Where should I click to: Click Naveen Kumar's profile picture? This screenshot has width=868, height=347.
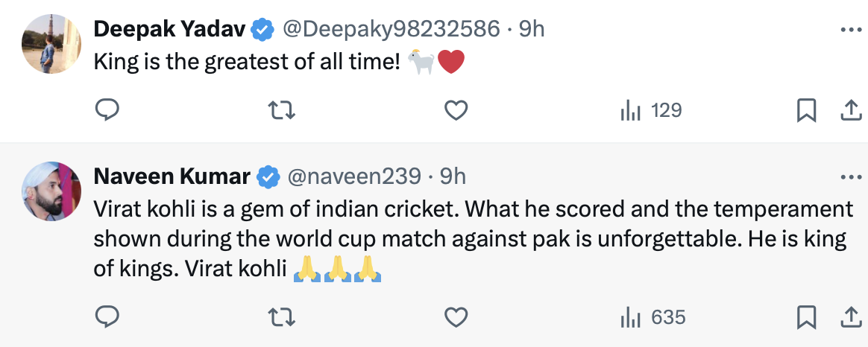51,191
